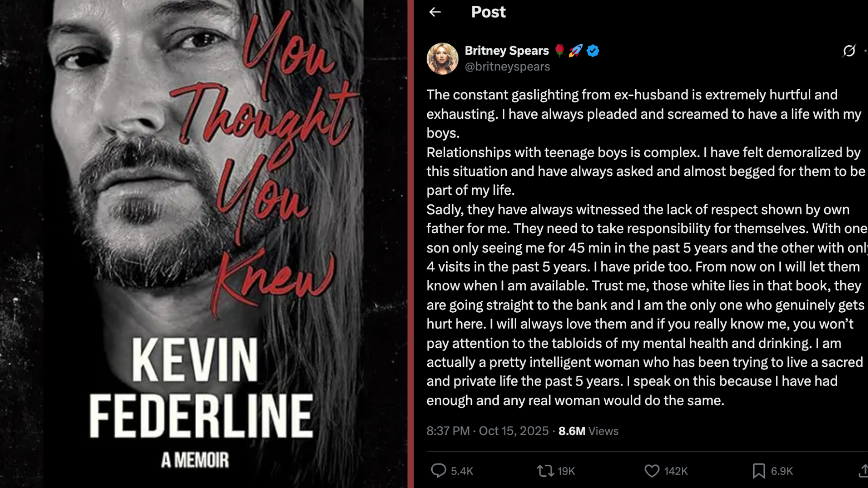Click the 8.6M Views count

(x=588, y=431)
